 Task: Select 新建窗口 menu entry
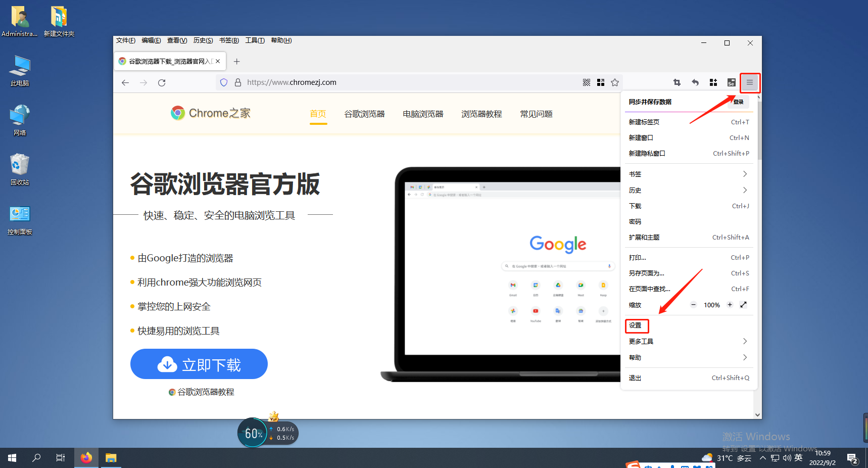[x=688, y=137]
